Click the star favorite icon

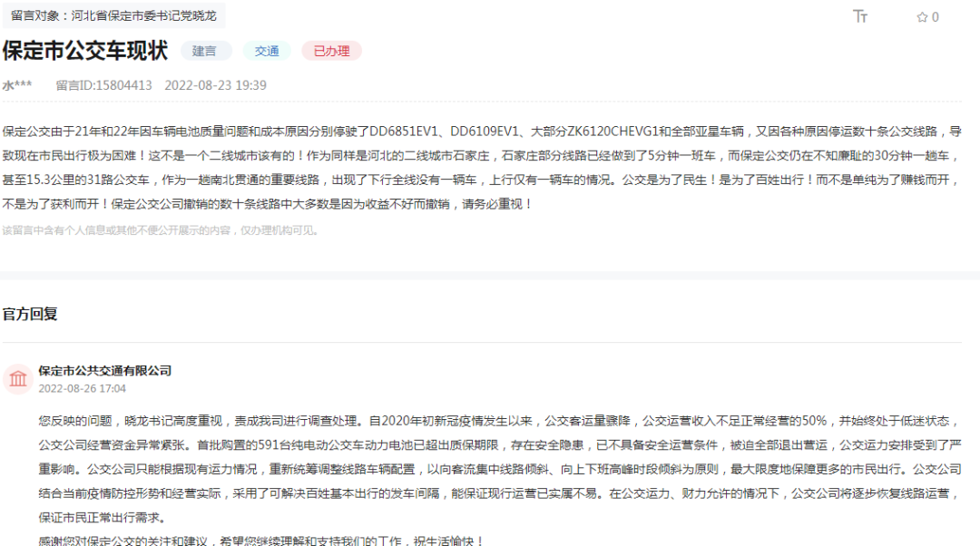[922, 17]
